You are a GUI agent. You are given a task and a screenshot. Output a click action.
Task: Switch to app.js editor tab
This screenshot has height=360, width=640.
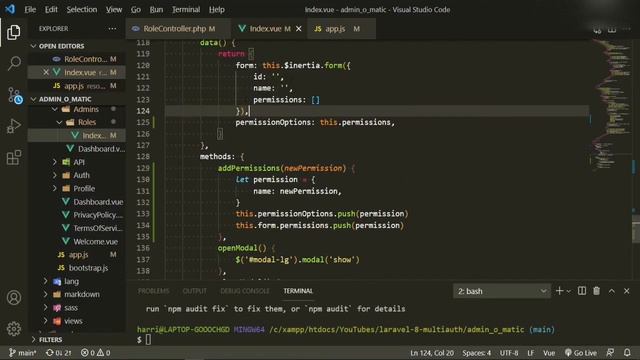click(x=341, y=29)
